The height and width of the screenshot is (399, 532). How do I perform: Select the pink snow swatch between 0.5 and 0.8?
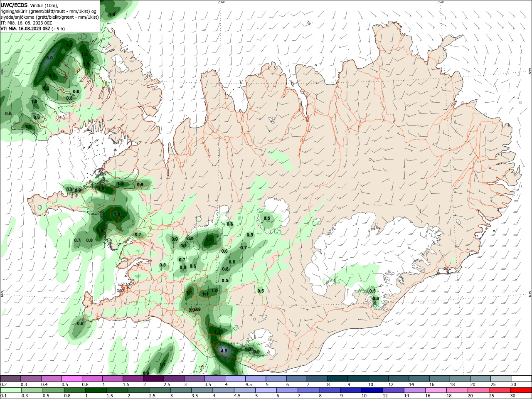72,379
